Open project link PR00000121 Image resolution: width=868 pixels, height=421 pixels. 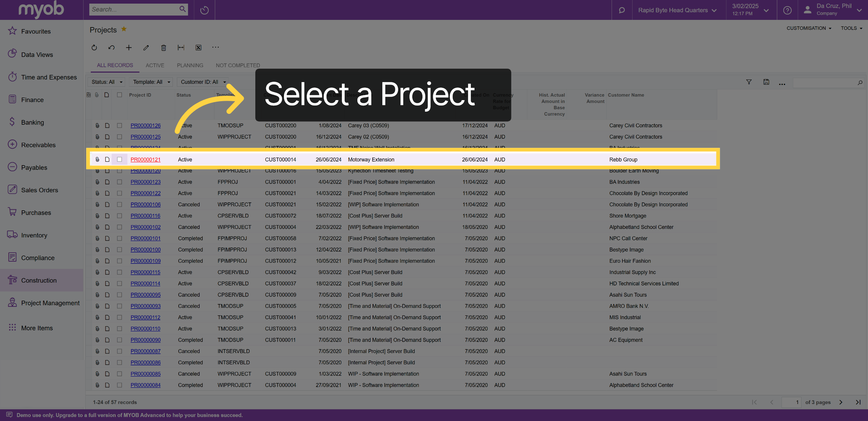pyautogui.click(x=145, y=159)
